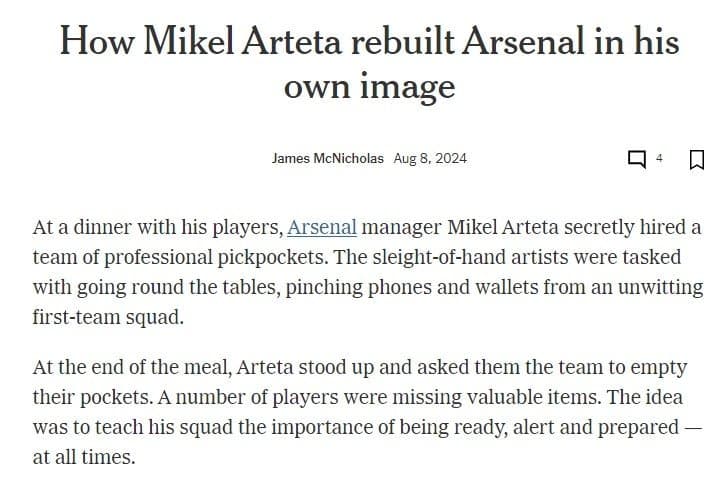Open the comments speech bubble icon
This screenshot has width=727, height=498.
(637, 159)
